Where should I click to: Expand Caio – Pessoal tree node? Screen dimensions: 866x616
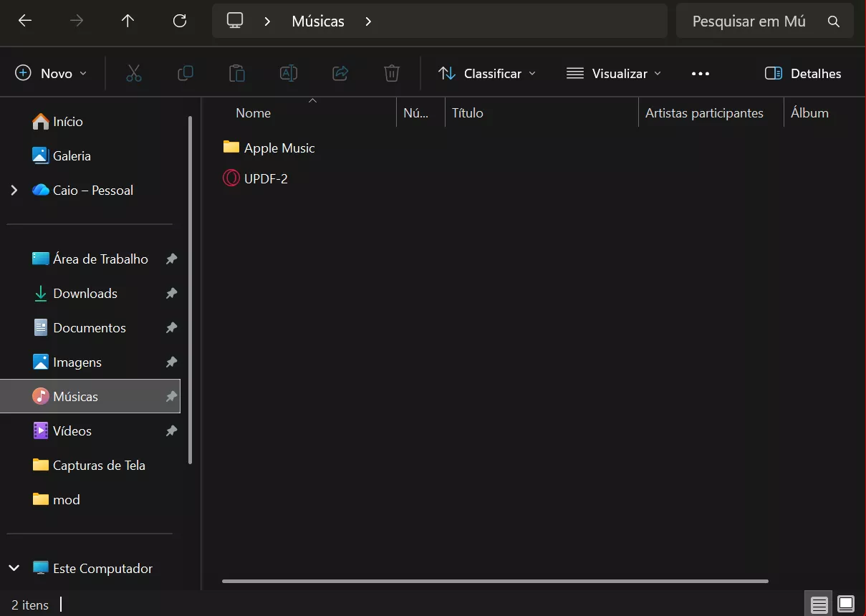(14, 191)
